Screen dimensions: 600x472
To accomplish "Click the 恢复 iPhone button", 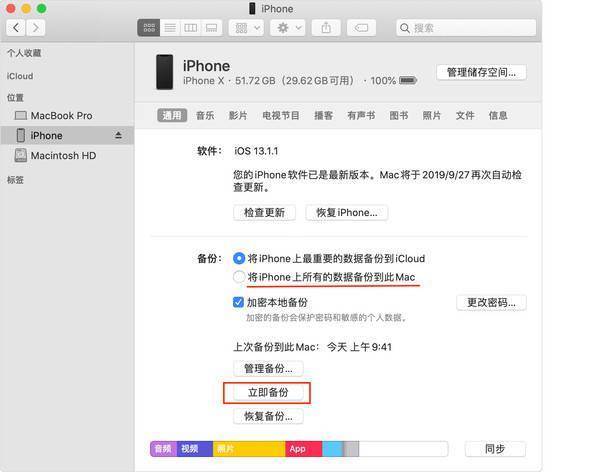I will coord(347,212).
